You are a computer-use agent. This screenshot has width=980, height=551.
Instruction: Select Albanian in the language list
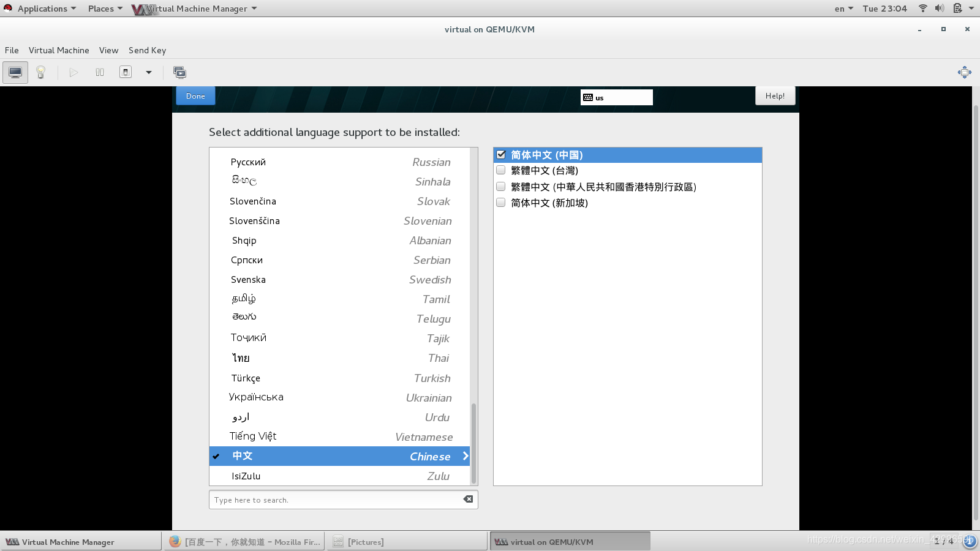point(339,240)
